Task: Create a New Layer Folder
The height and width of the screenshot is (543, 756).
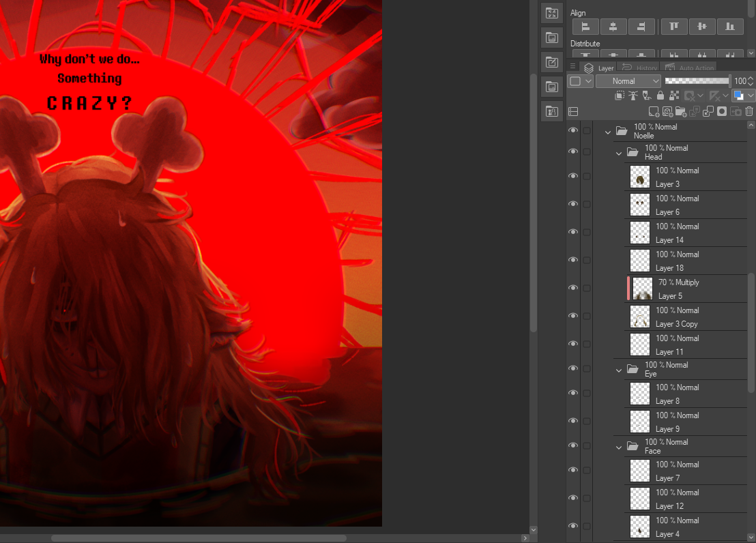Action: [x=681, y=112]
